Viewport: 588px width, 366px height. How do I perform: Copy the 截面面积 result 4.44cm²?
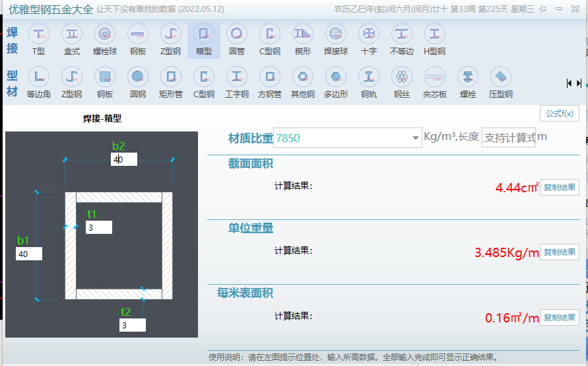click(x=560, y=188)
